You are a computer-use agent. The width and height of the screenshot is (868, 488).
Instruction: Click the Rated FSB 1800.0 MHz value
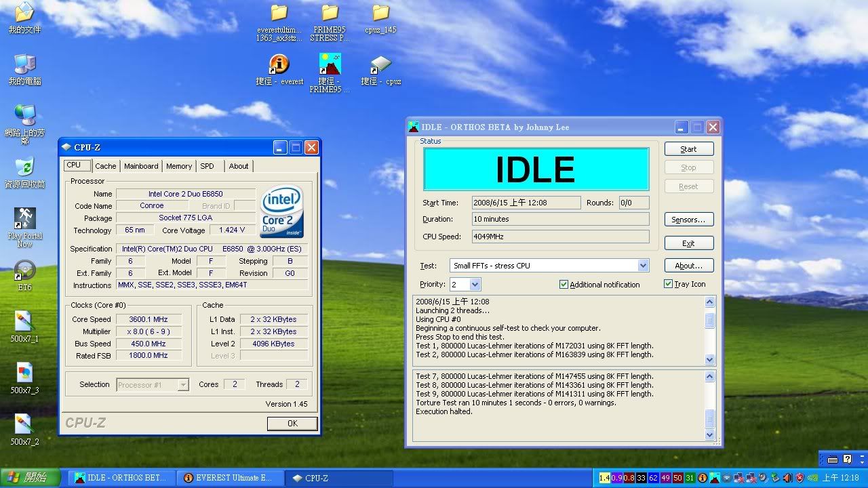click(149, 355)
